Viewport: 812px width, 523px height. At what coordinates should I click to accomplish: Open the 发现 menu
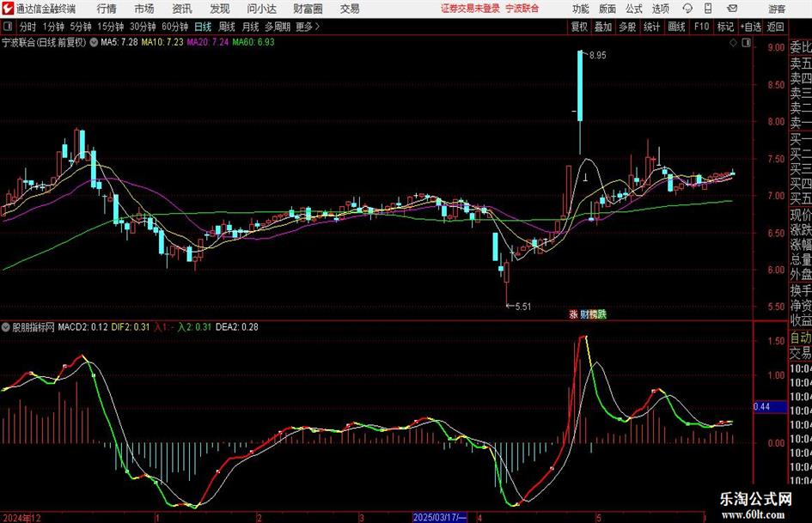(x=220, y=9)
